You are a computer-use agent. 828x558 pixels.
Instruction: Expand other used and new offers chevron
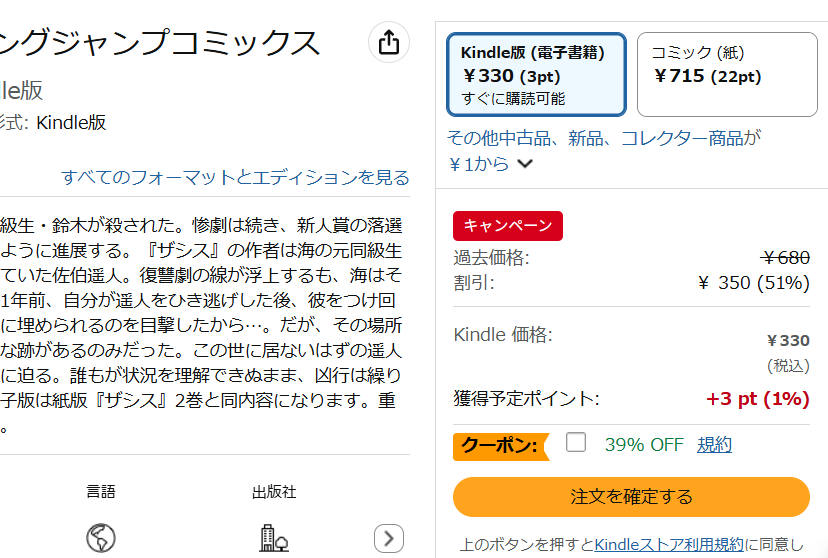coord(525,164)
